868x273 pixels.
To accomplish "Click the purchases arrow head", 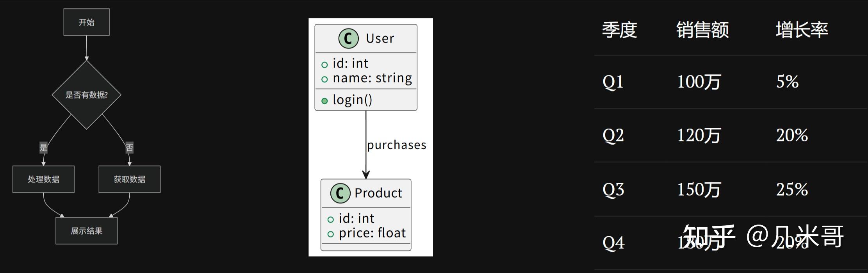I will (x=366, y=174).
